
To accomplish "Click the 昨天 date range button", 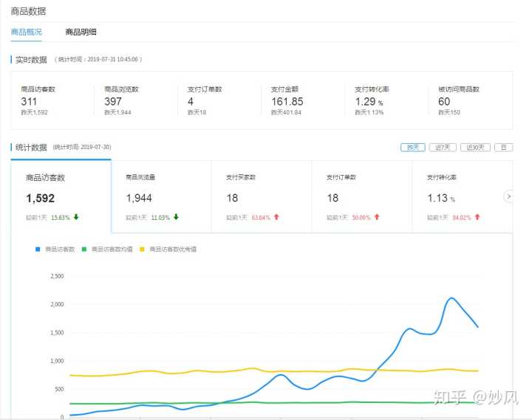I will point(412,147).
